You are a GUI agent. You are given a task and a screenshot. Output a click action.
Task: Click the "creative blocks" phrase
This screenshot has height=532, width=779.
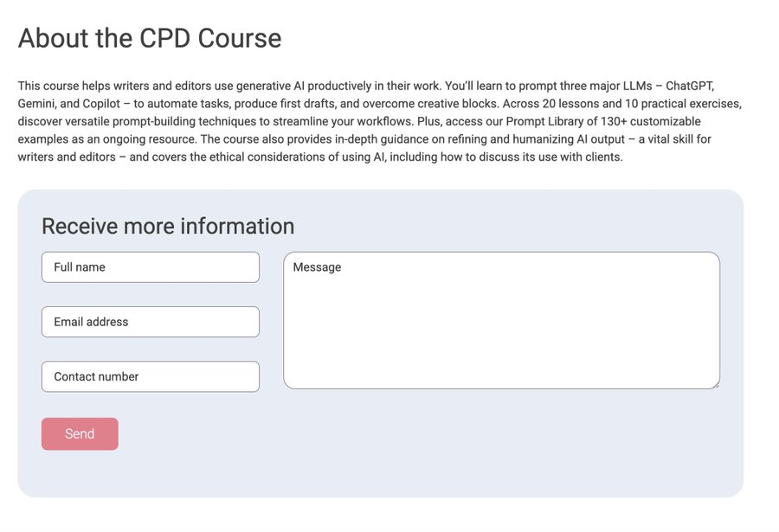[457, 104]
